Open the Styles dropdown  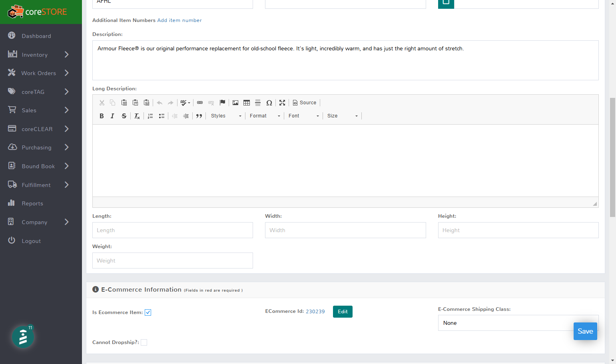pyautogui.click(x=226, y=116)
